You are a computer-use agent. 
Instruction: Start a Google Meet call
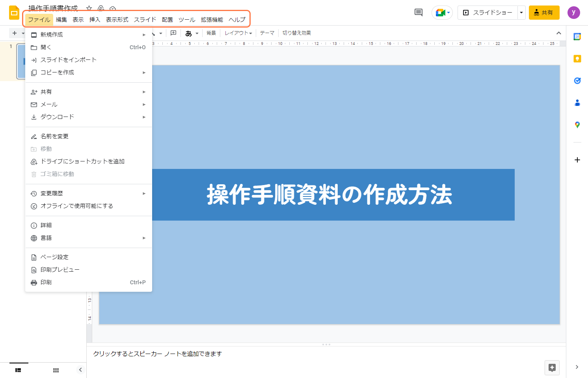pos(442,13)
